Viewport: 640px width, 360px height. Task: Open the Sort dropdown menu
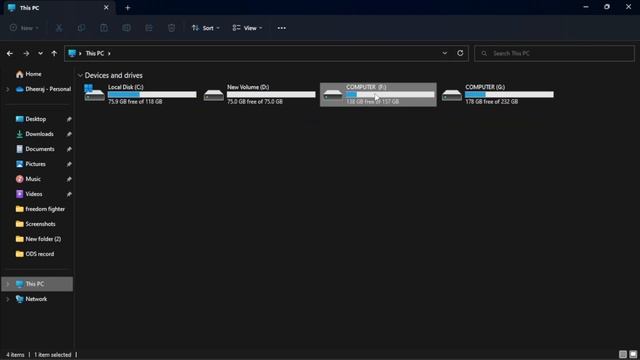click(206, 28)
